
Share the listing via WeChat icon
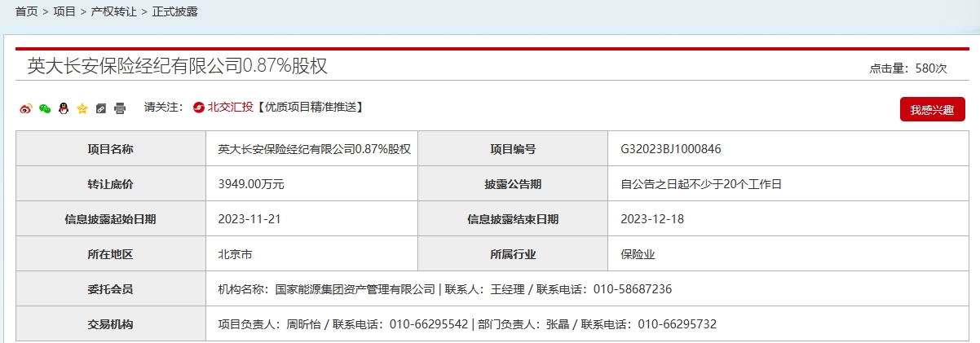45,108
